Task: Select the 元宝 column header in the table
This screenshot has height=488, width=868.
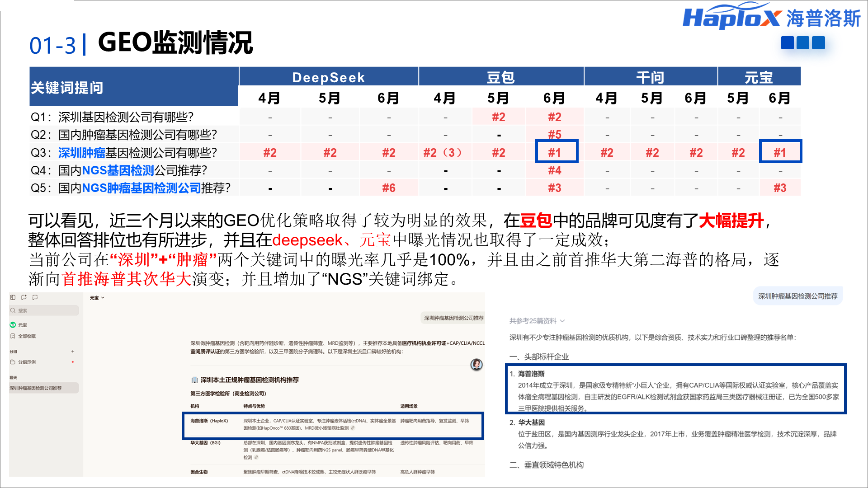Action: 759,77
